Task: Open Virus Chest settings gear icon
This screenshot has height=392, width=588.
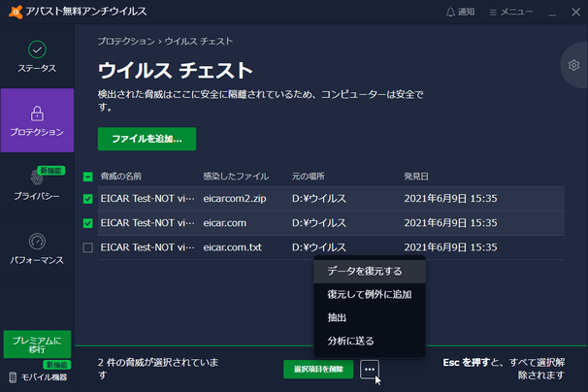Action: tap(573, 65)
